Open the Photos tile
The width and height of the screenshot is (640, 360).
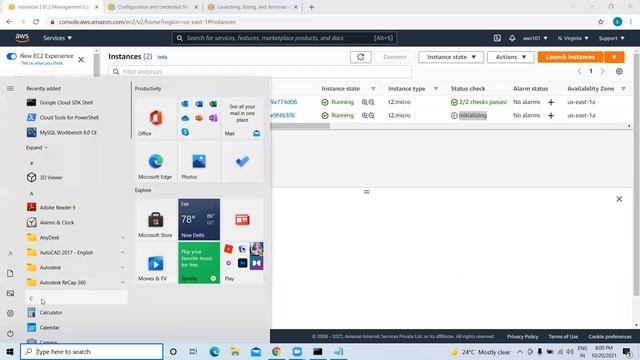tap(199, 162)
